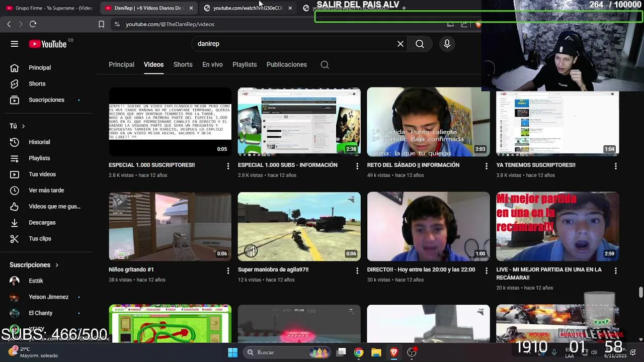This screenshot has height=362, width=644.
Task: Search within channel magnifier icon
Action: click(x=325, y=64)
